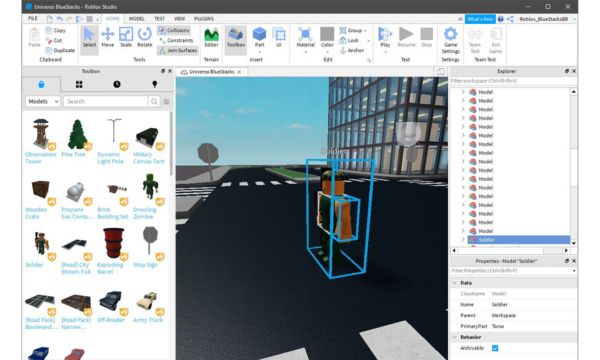The height and width of the screenshot is (360, 600).
Task: Activate the Scale tool
Action: (126, 37)
